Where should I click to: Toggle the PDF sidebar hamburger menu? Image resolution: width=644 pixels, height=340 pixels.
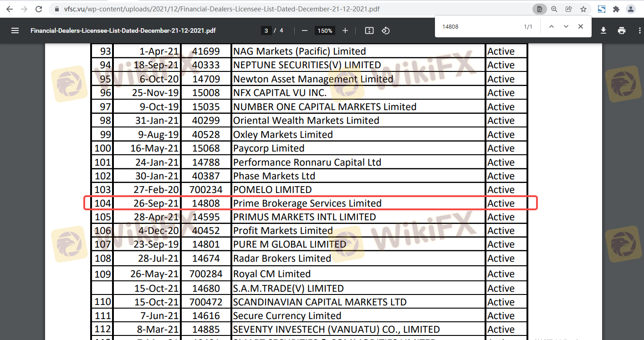15,30
